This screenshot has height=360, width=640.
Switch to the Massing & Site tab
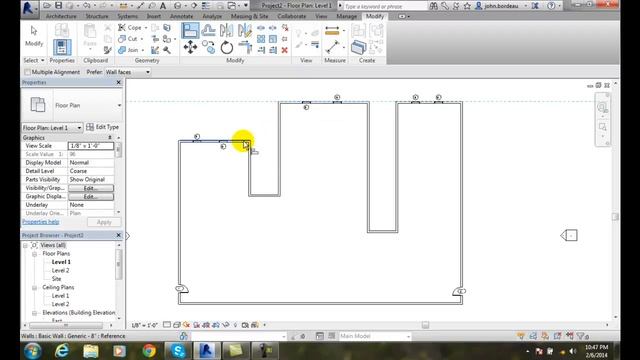point(249,16)
